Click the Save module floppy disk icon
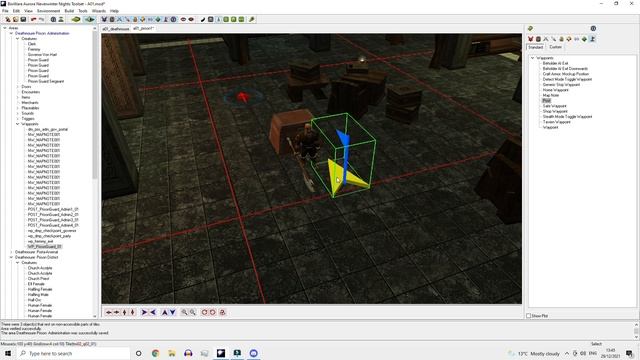640x360 pixels. coord(23,19)
